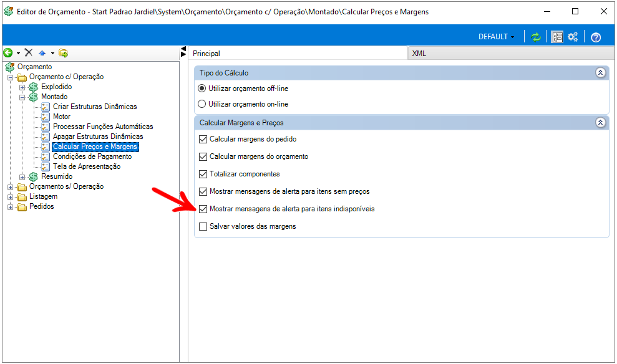Click the folder with green arrow icon
This screenshot has height=364, width=617.
pos(63,53)
